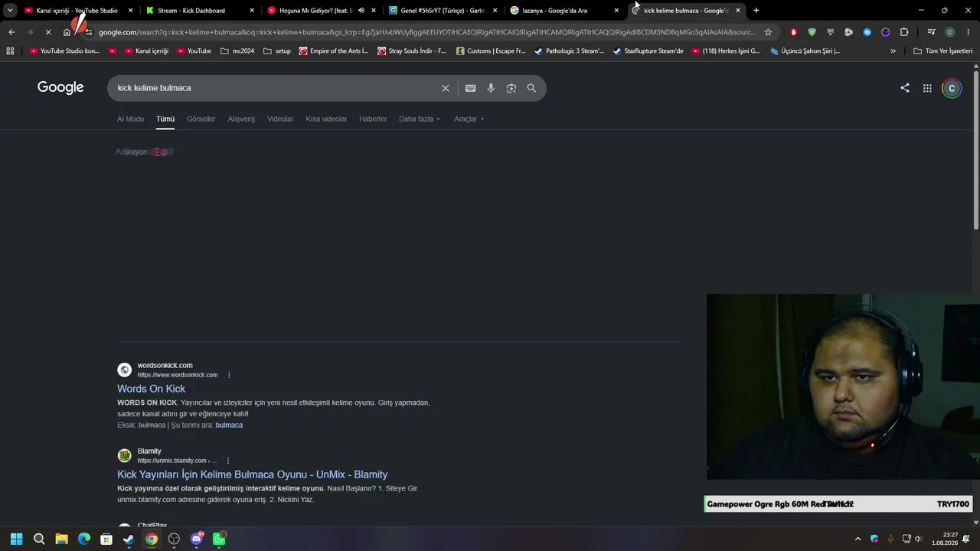Close the Hoşuna Mı Gidiyor tab

374,11
